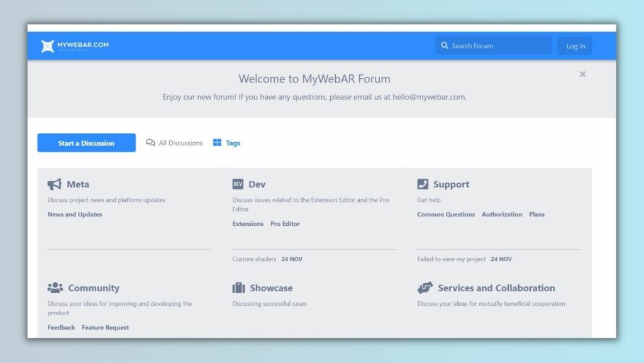Open the News and Updates tag

pyautogui.click(x=74, y=215)
